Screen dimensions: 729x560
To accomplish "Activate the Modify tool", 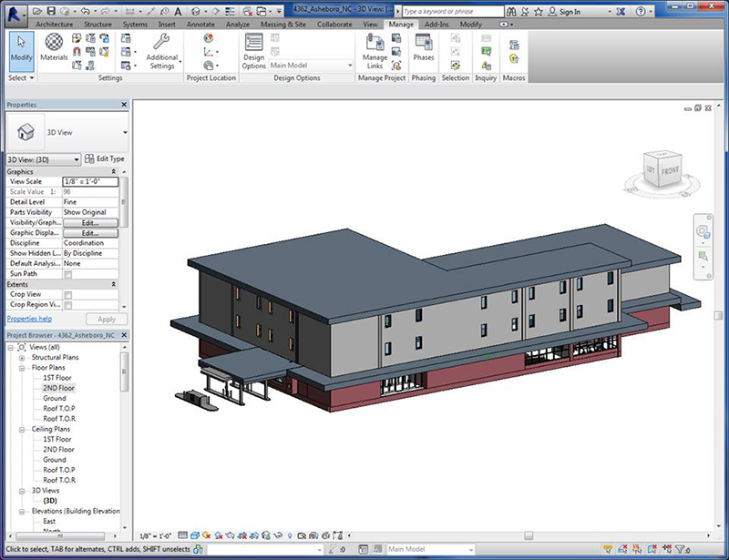I will tap(19, 46).
